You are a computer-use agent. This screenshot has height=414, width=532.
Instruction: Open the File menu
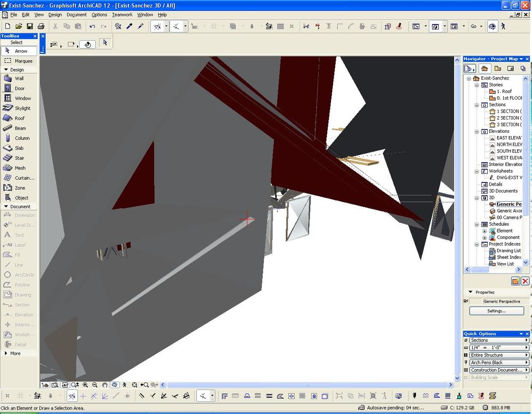coord(13,14)
